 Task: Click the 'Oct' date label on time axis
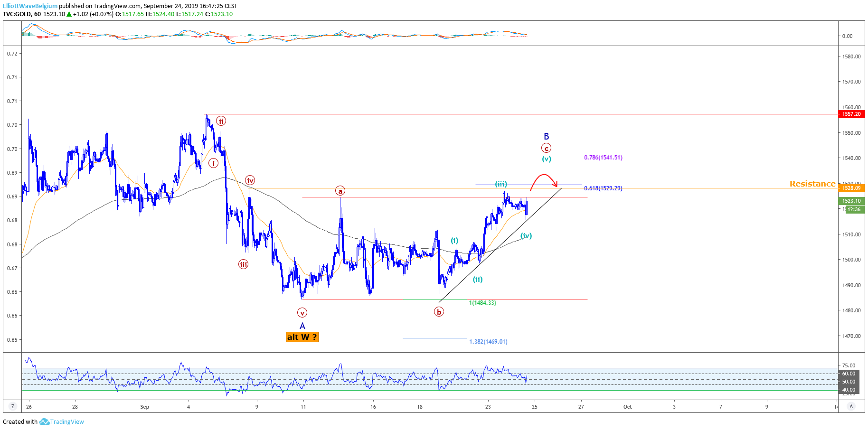click(627, 407)
